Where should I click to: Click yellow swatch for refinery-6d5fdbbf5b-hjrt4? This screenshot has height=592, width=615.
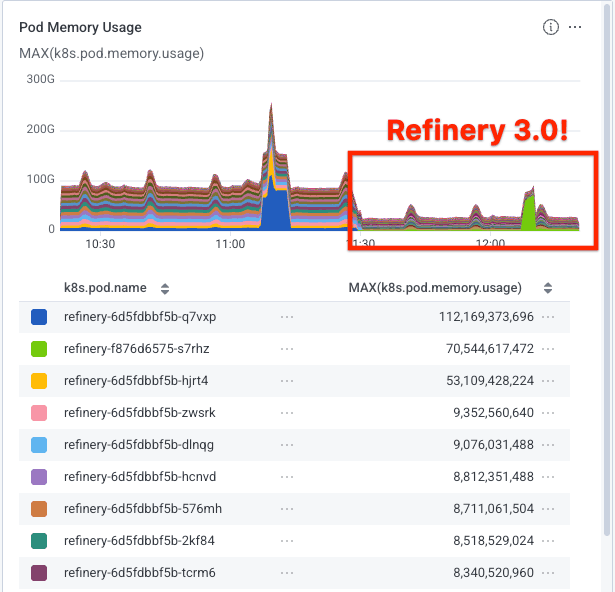tap(39, 381)
